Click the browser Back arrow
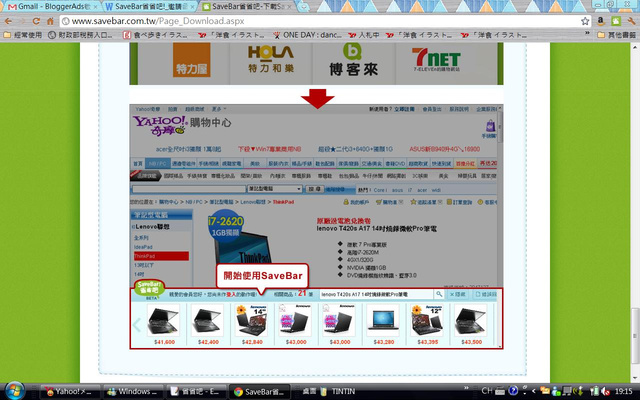The image size is (640, 400). (x=8, y=21)
